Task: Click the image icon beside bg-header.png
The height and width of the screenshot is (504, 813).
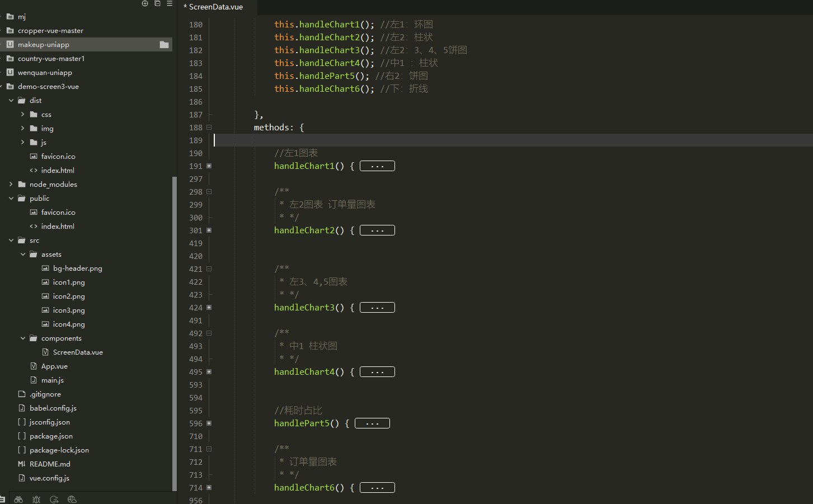Action: point(45,269)
